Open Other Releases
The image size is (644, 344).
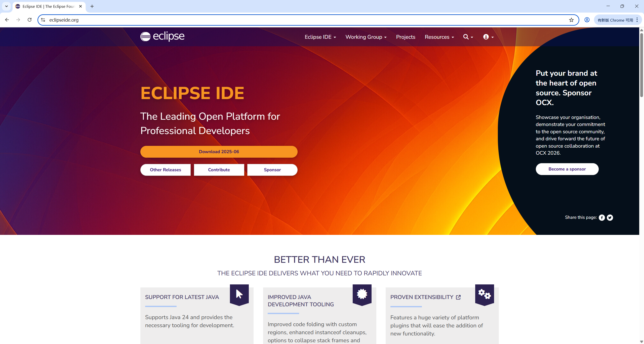(x=165, y=170)
